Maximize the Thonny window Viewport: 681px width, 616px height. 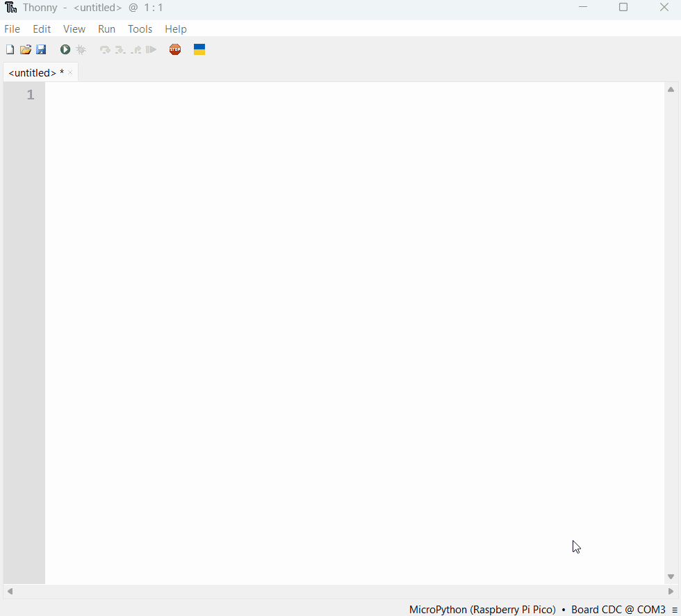(x=623, y=8)
